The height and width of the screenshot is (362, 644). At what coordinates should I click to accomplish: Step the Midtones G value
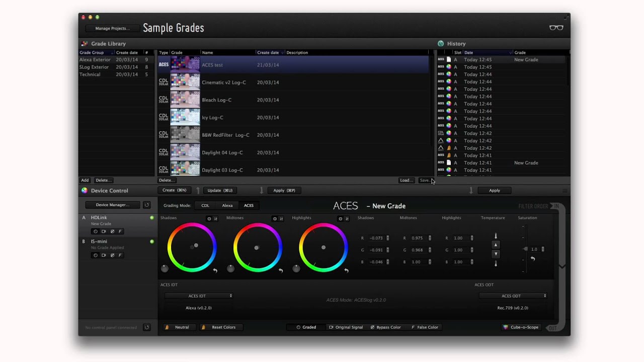430,250
